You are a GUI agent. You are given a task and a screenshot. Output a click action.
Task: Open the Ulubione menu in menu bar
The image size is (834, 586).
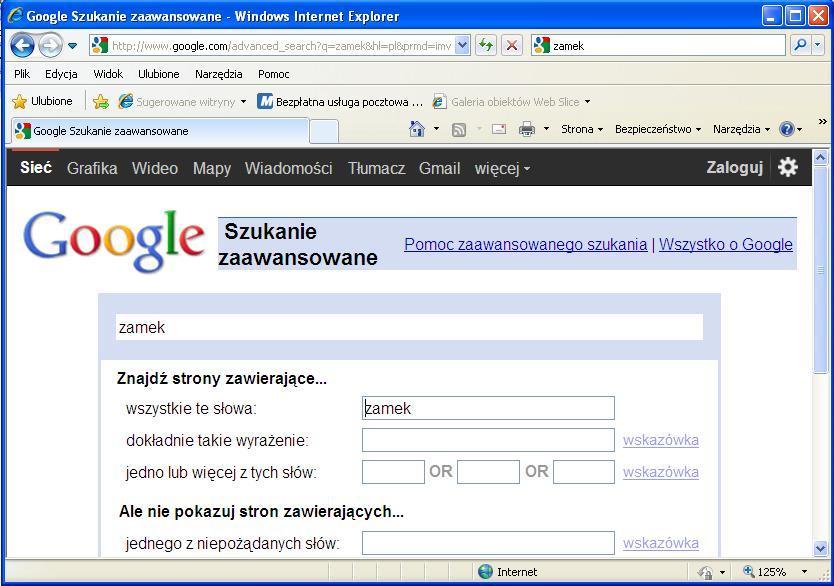159,74
